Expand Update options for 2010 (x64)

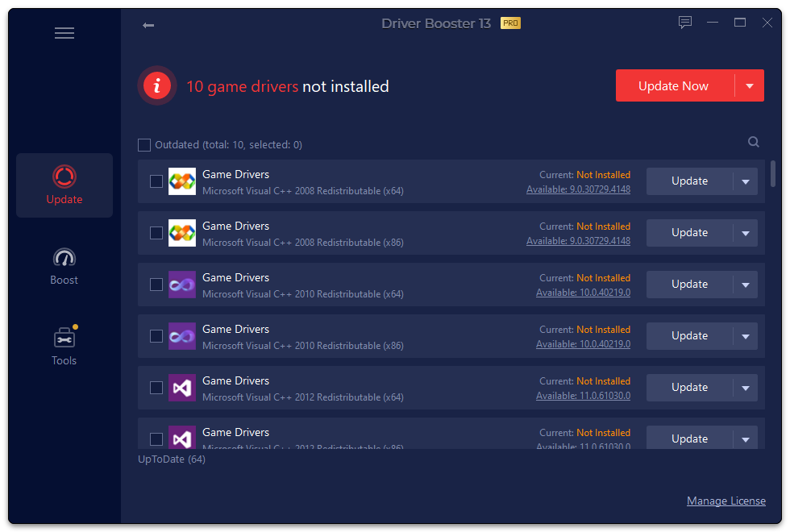coord(746,285)
